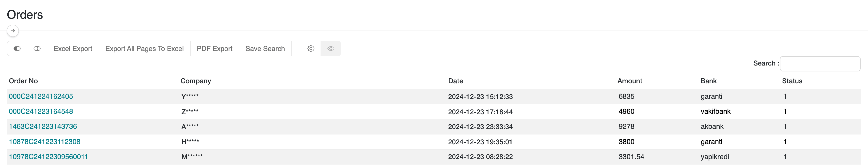Focus the Search input field
The image size is (868, 165).
pyautogui.click(x=820, y=64)
